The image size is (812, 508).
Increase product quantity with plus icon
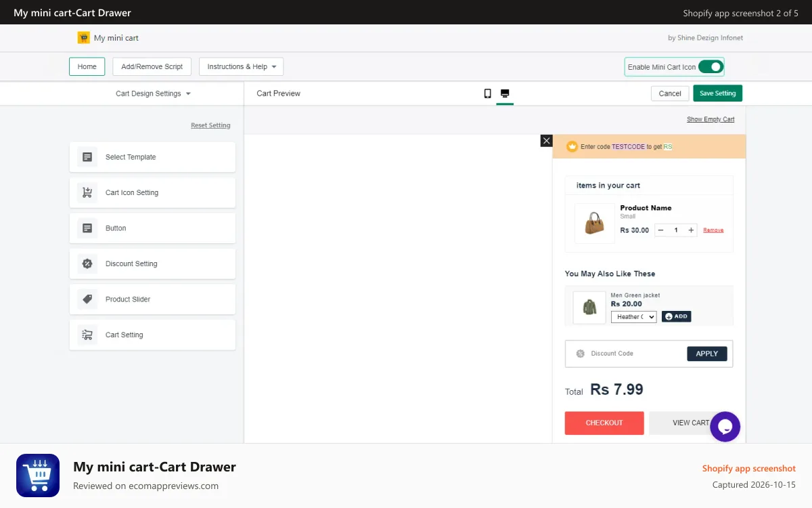point(691,230)
